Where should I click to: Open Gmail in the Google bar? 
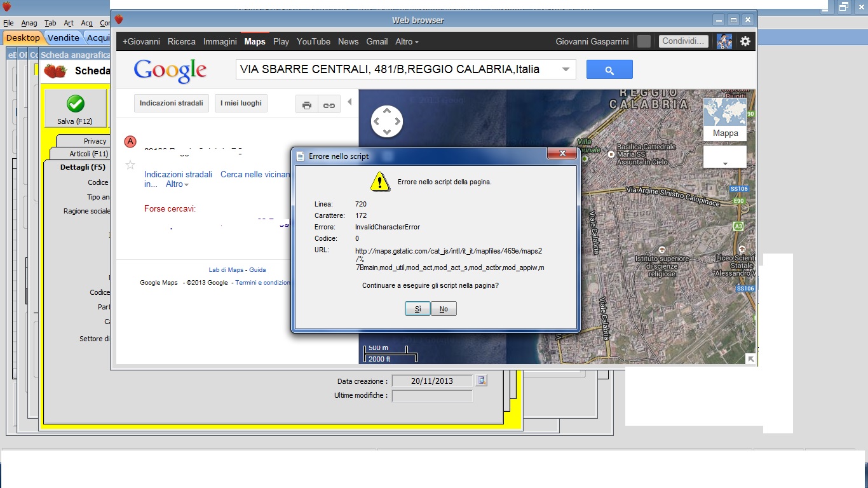(377, 41)
